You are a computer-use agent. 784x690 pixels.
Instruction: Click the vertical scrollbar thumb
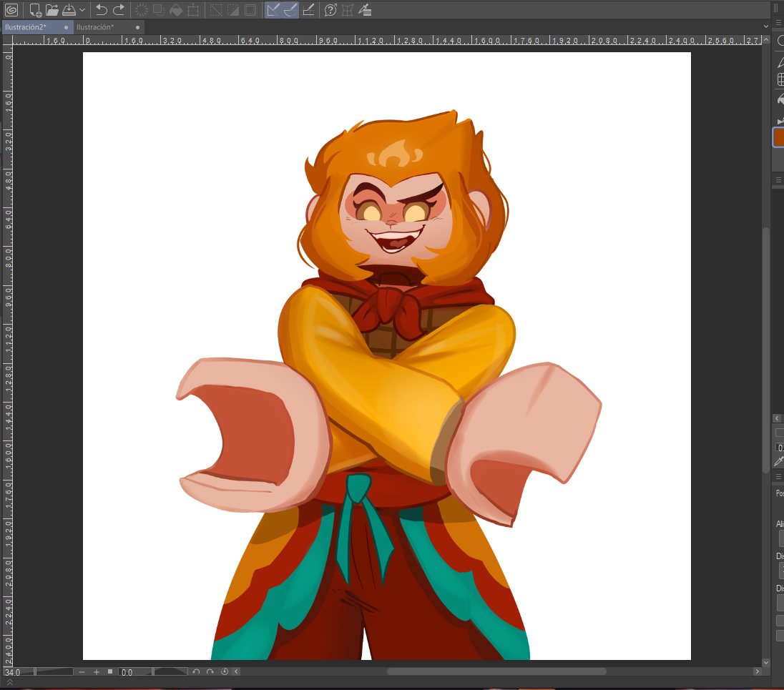point(766,350)
